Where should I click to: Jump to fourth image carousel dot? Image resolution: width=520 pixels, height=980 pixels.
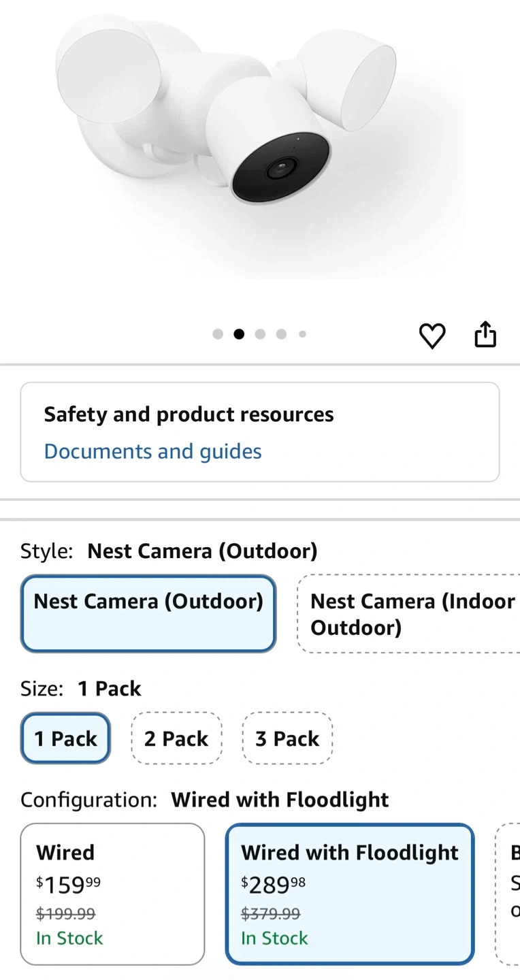[281, 334]
